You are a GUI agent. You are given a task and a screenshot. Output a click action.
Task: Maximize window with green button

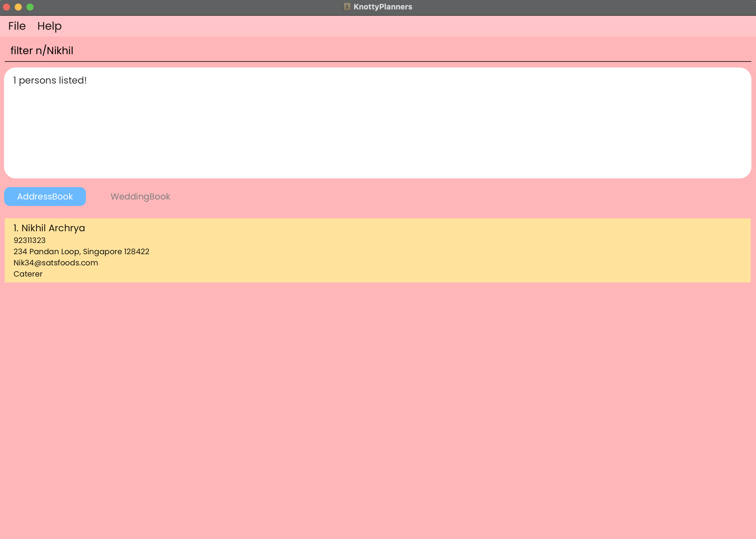click(30, 7)
